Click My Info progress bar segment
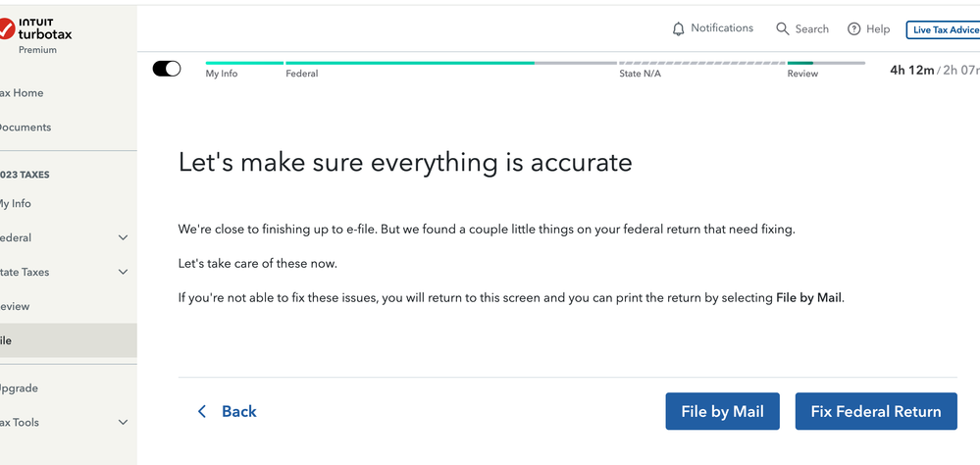 (244, 63)
